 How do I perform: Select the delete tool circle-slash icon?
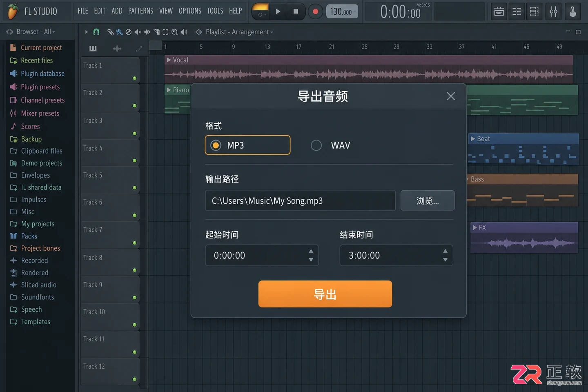(x=128, y=32)
